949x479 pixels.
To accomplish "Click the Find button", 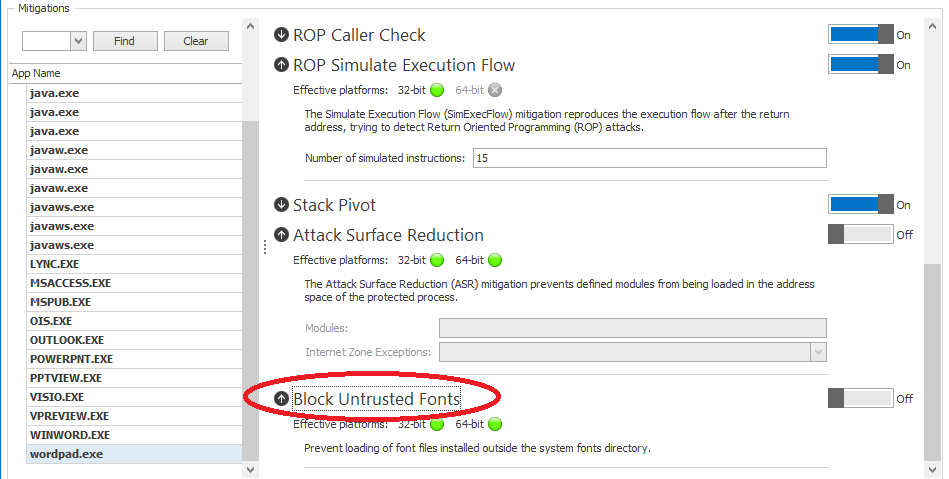I will click(x=125, y=41).
